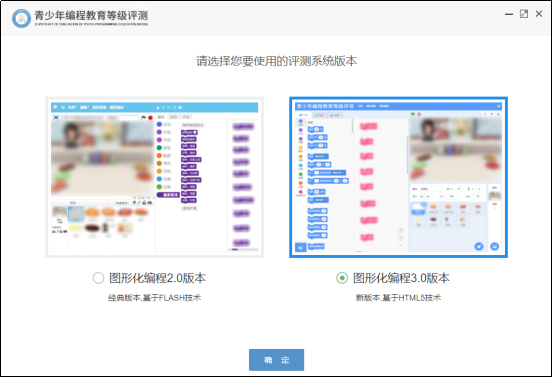Close the evaluation window
The image size is (553, 378).
click(539, 14)
